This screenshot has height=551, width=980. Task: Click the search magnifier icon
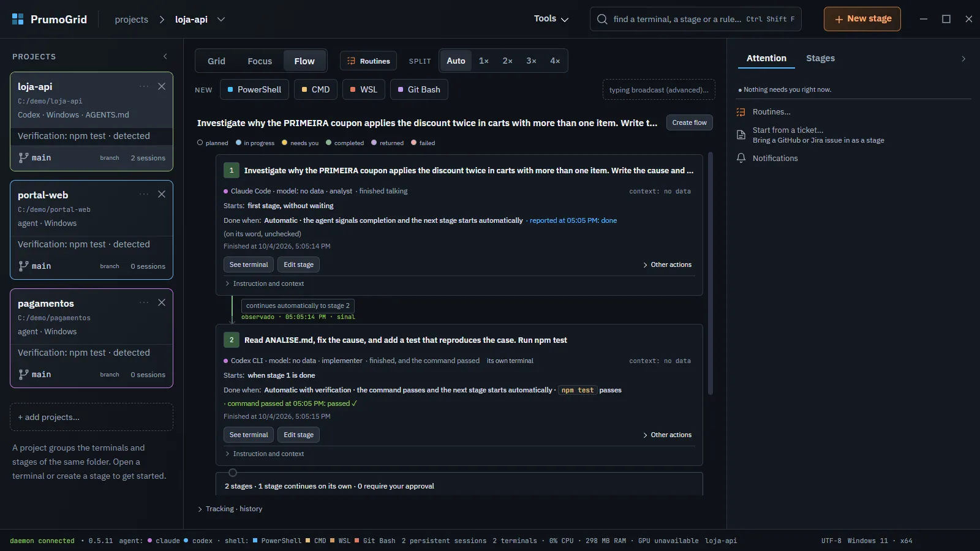tap(602, 19)
